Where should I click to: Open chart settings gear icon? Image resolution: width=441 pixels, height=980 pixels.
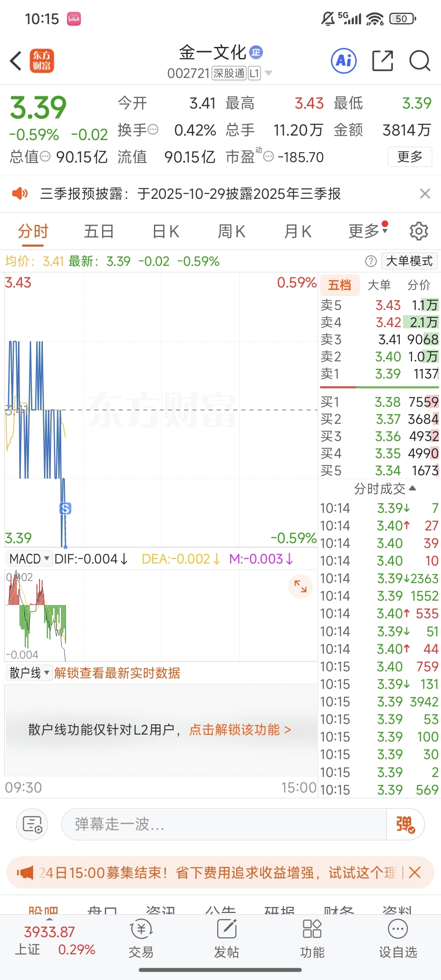pos(419,231)
